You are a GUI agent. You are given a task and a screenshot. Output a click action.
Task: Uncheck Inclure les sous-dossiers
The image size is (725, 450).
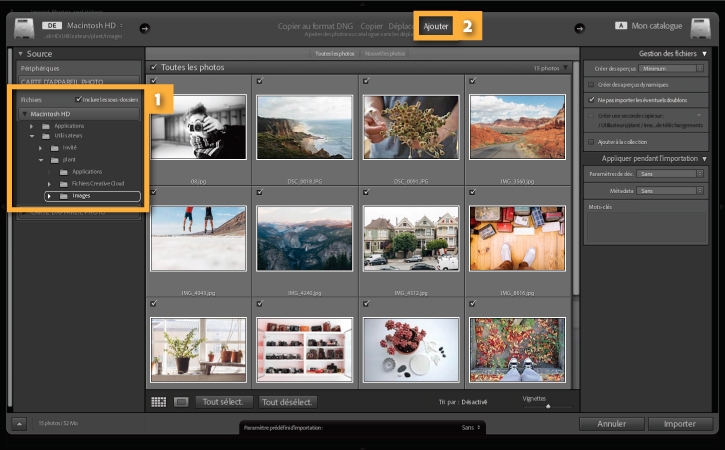pyautogui.click(x=79, y=99)
